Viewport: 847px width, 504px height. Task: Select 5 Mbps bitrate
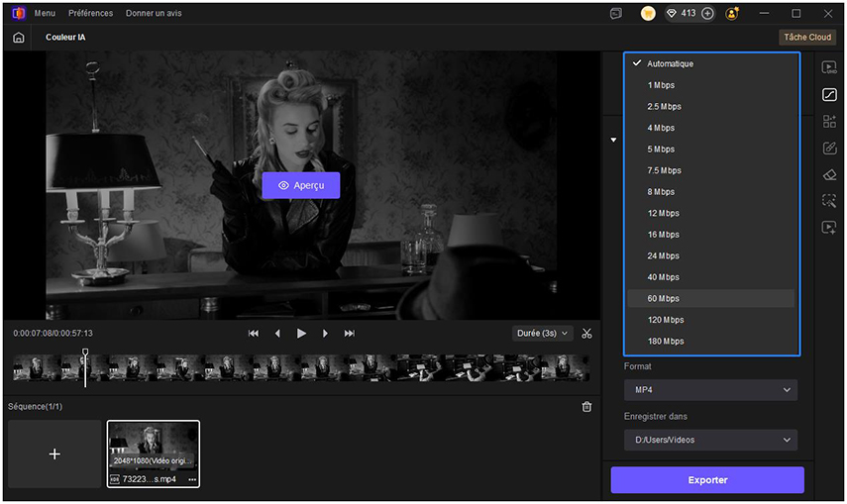711,150
